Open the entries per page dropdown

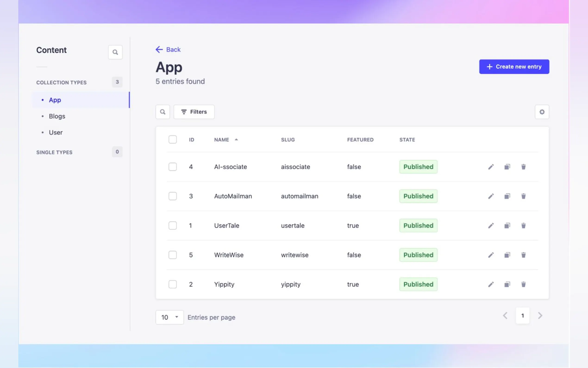(x=169, y=317)
